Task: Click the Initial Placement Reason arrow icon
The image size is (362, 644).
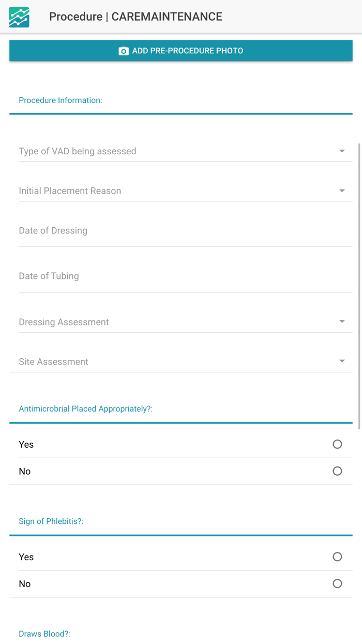Action: coord(342,191)
